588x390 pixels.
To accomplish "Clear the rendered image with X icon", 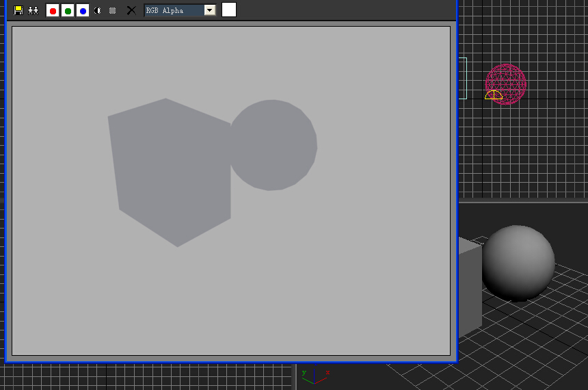I will tap(131, 10).
